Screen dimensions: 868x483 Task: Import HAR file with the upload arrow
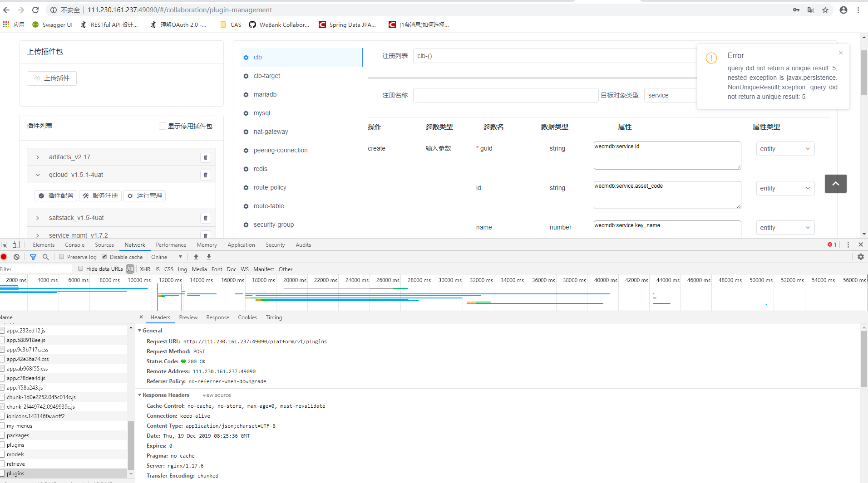[x=196, y=257]
